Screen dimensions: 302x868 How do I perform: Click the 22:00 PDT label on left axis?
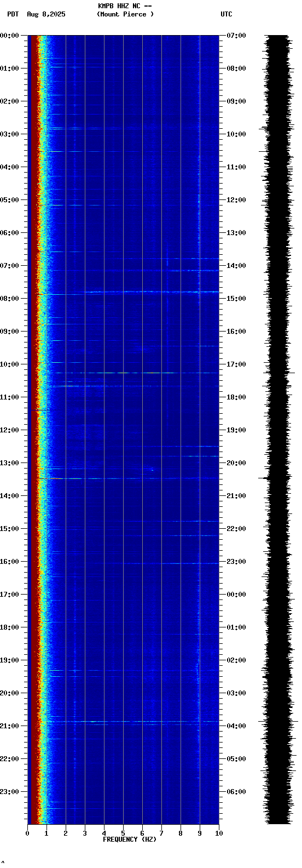9,759
